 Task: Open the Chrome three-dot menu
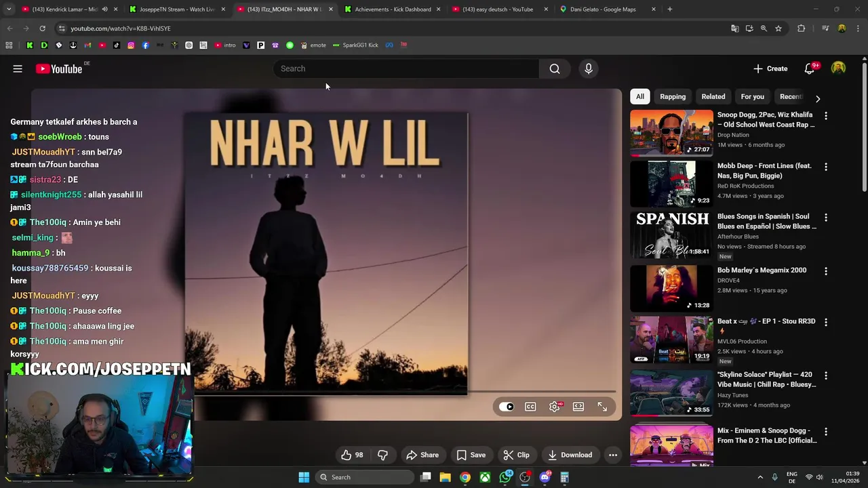858,28
